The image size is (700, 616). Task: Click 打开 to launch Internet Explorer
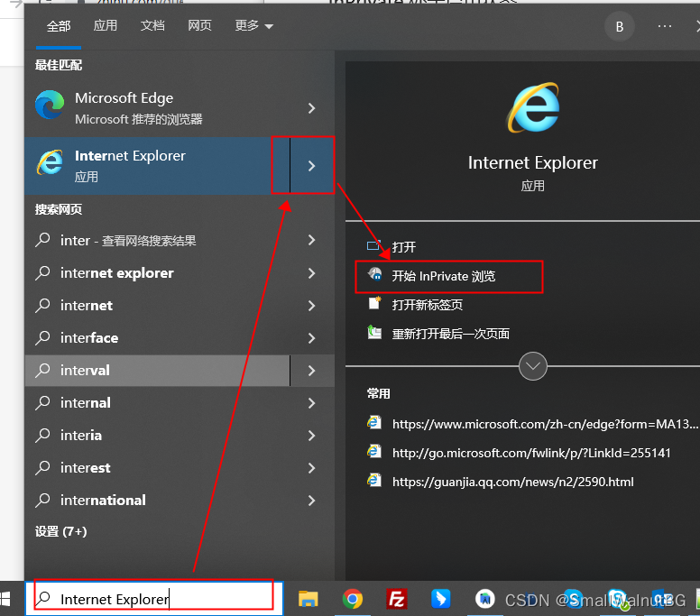[x=404, y=247]
